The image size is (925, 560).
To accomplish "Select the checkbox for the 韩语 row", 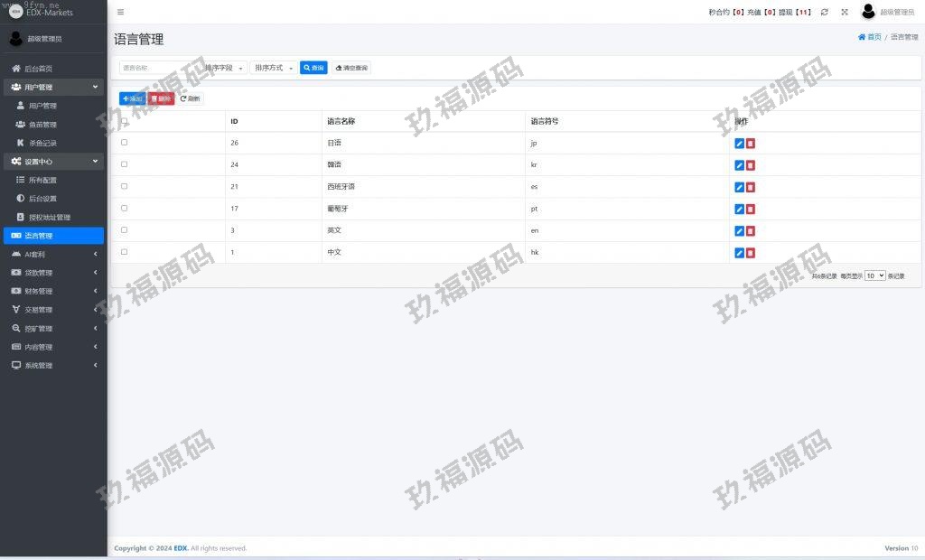I will pos(124,164).
